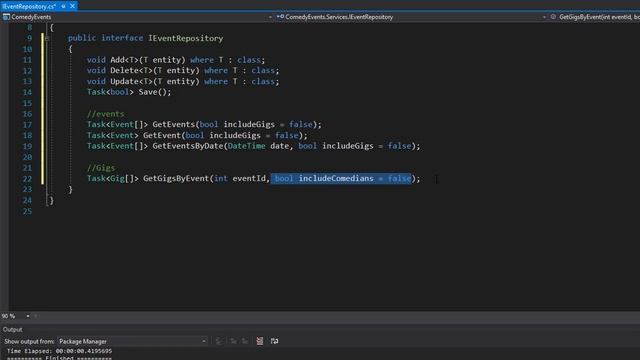
Task: Collapse the IEventRepository interface outline
Action: (47, 38)
